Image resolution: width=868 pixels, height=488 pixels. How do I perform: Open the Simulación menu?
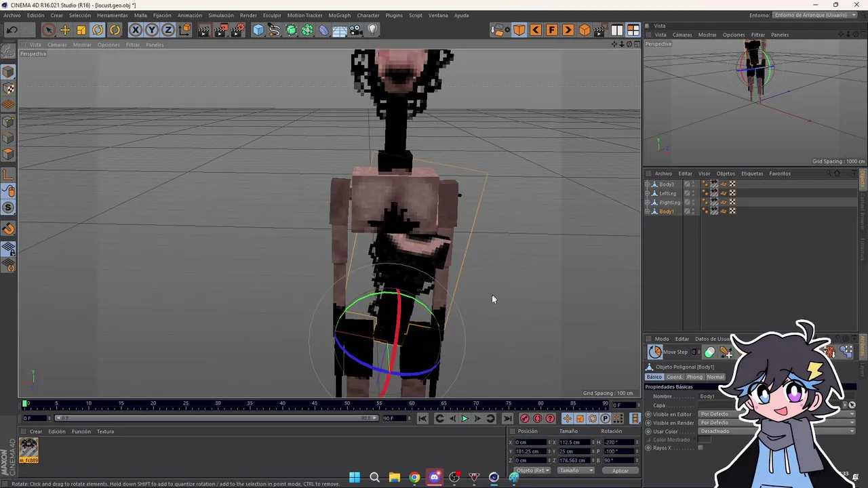(x=221, y=15)
